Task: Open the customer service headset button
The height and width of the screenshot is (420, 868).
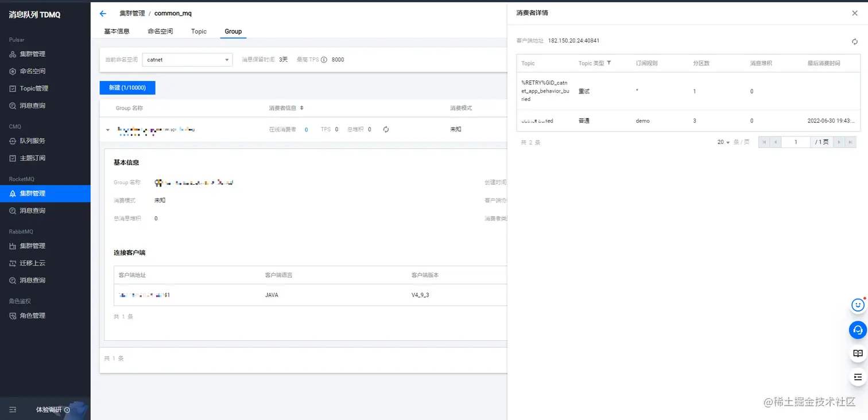Action: pyautogui.click(x=858, y=329)
